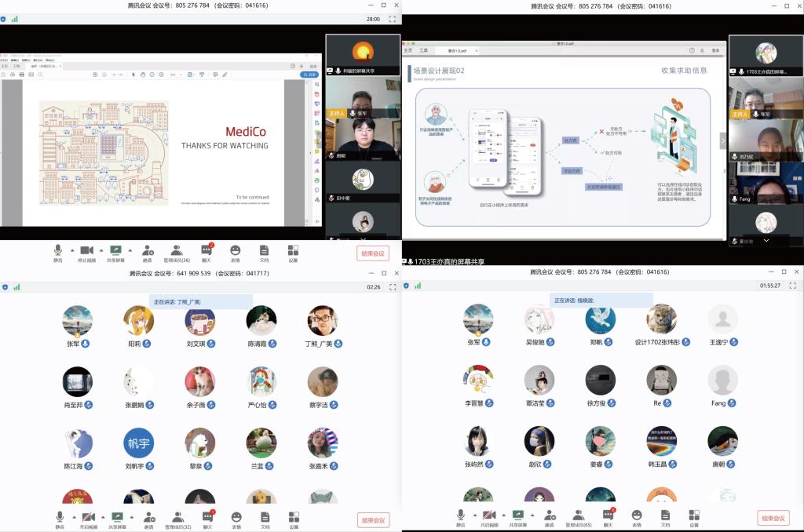Expand arrow beside 开启视频 in the 02:26 meeting
The image size is (804, 532).
click(x=101, y=516)
